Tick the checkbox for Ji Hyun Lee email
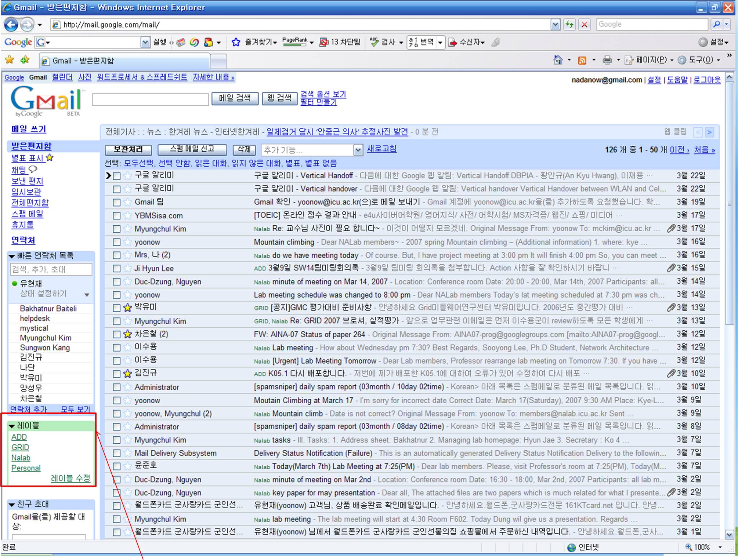The height and width of the screenshot is (560, 738). click(x=116, y=269)
